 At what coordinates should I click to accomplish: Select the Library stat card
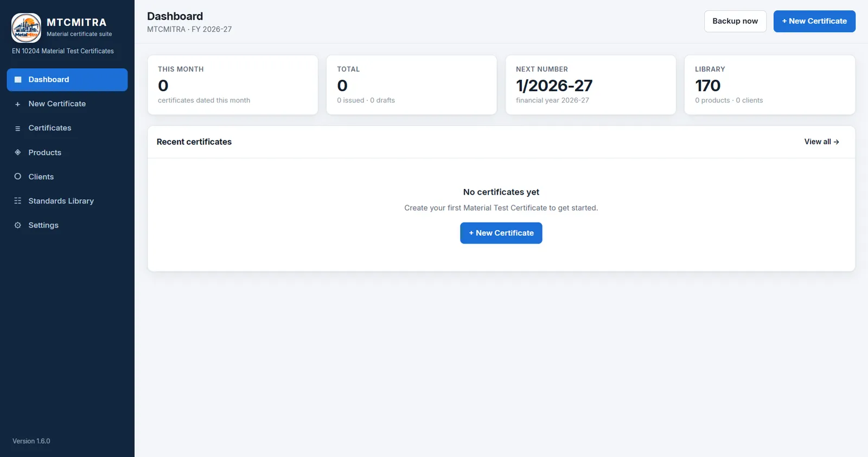click(770, 85)
